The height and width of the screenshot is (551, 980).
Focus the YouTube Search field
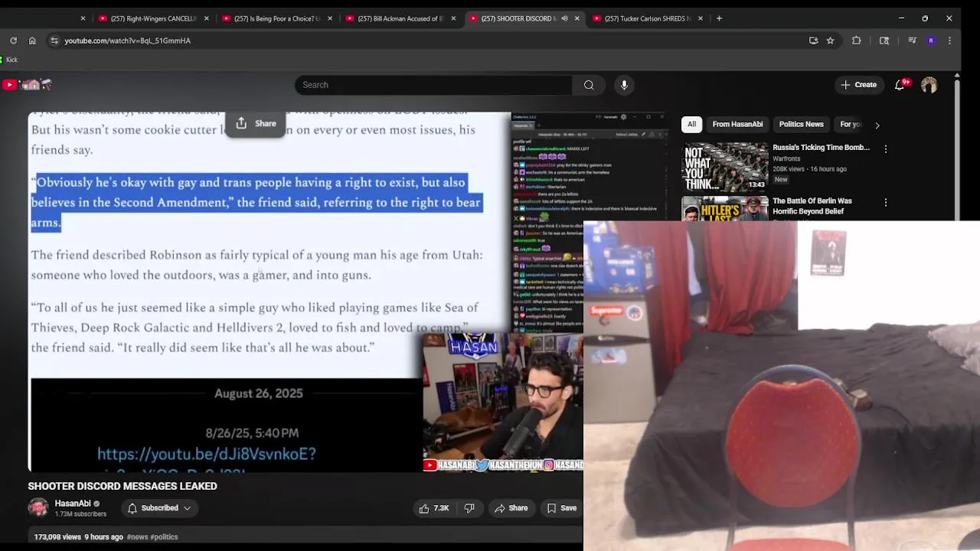(x=433, y=85)
